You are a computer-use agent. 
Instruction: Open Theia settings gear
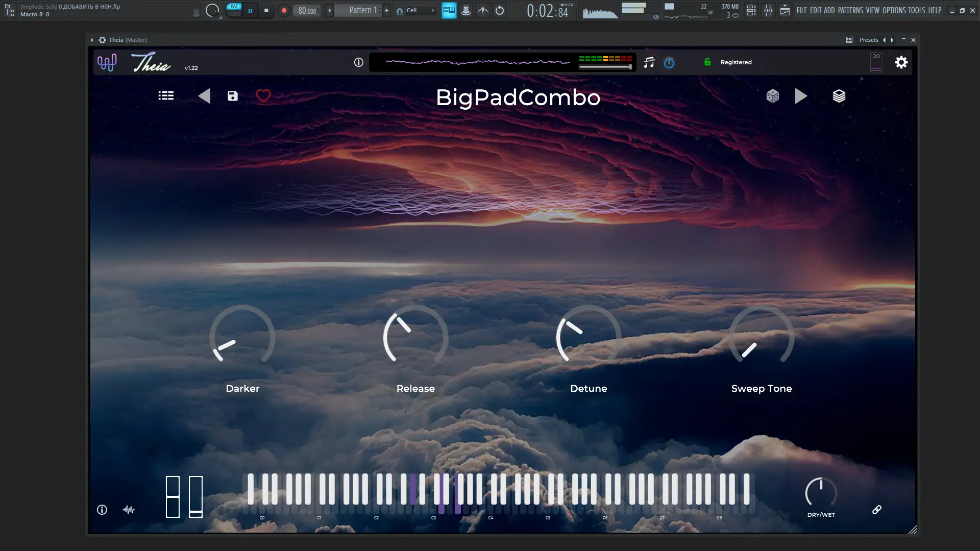901,62
